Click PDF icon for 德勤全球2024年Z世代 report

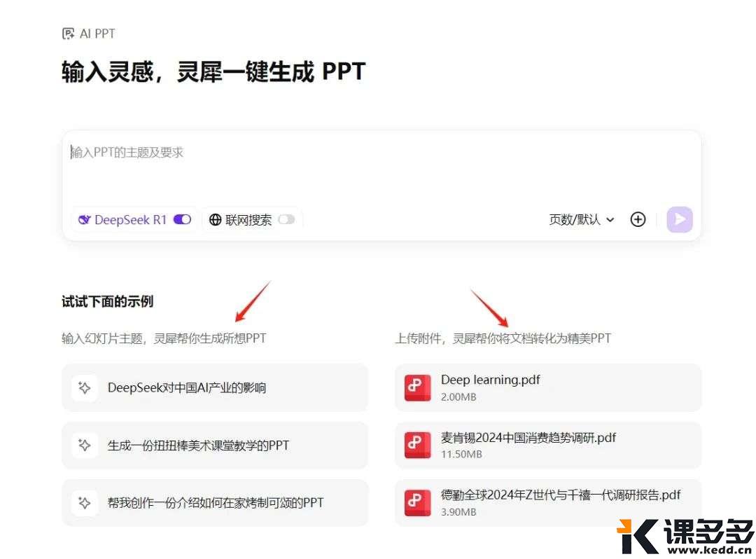[x=417, y=502]
